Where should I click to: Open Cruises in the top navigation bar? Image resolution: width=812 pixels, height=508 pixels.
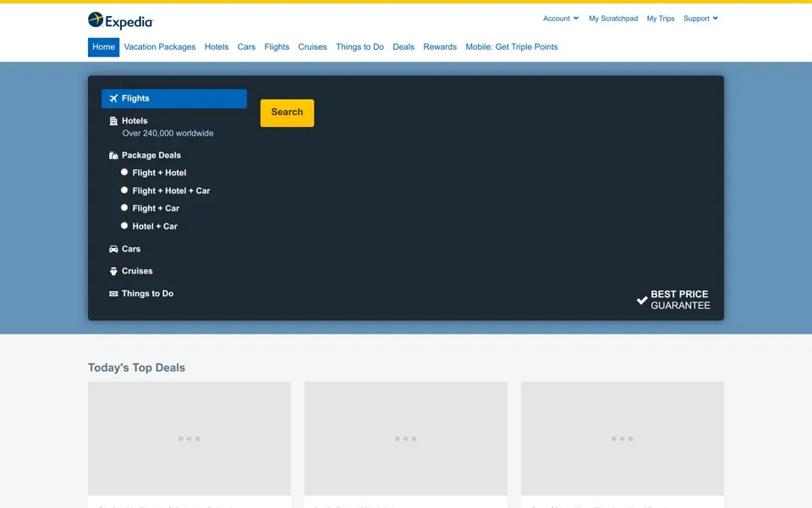(312, 47)
